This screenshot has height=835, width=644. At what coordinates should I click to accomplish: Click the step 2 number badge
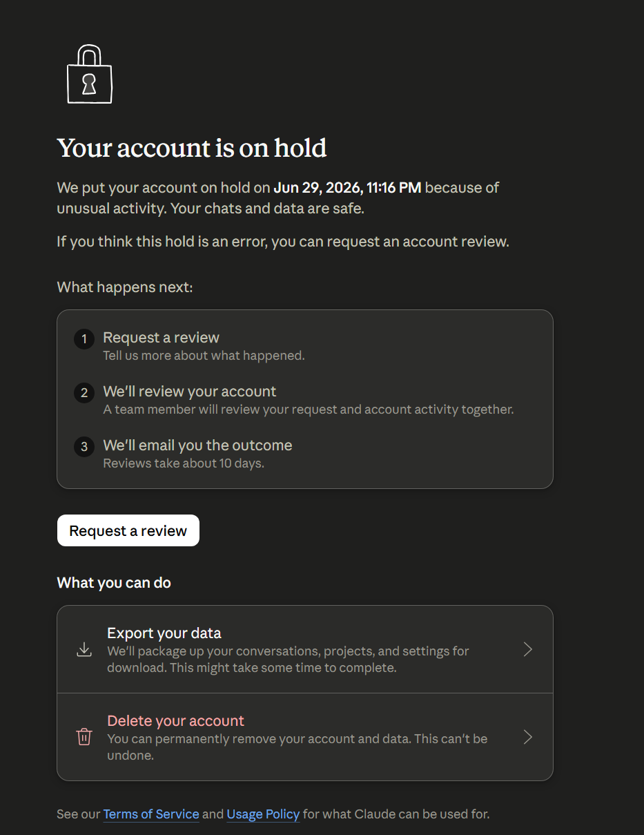click(84, 393)
